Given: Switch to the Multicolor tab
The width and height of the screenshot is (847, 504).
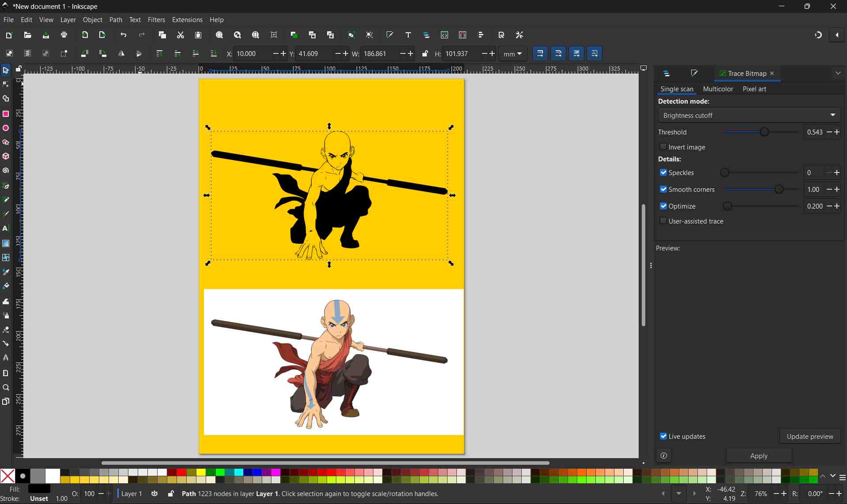Looking at the screenshot, I should coord(718,89).
